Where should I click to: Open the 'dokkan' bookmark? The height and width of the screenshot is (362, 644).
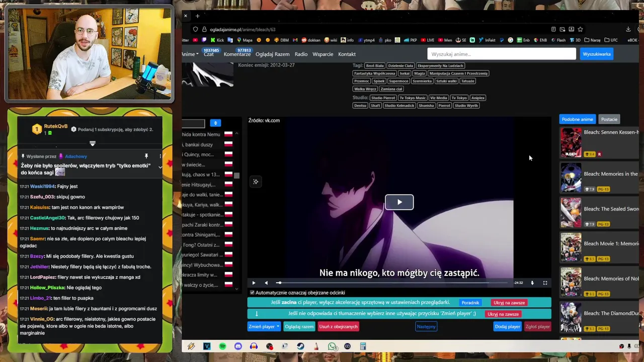tap(311, 40)
